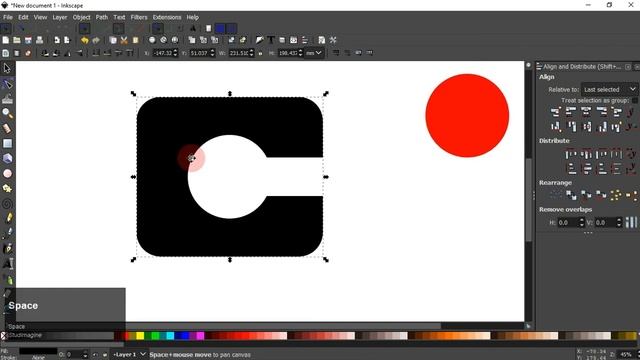Toggle layer visibility in status bar
640x360 pixels.
click(95, 355)
